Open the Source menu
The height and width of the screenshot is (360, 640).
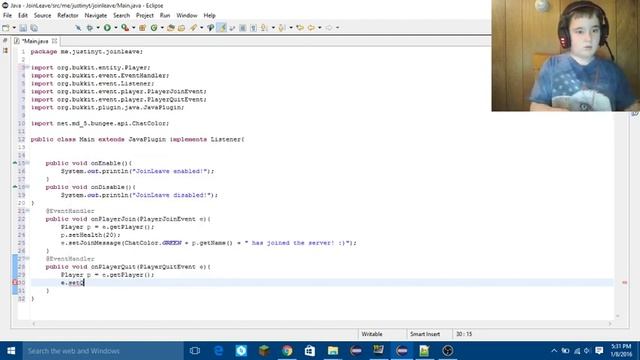coord(42,16)
